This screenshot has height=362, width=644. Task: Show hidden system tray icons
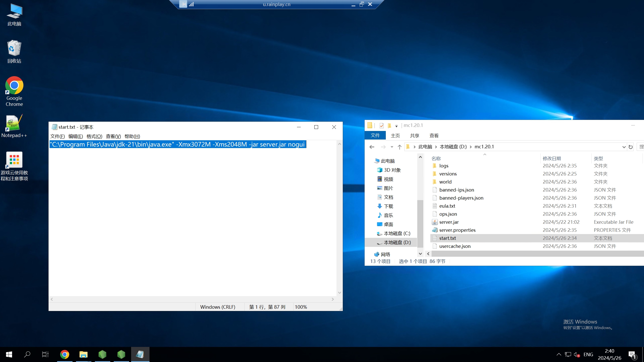click(559, 354)
